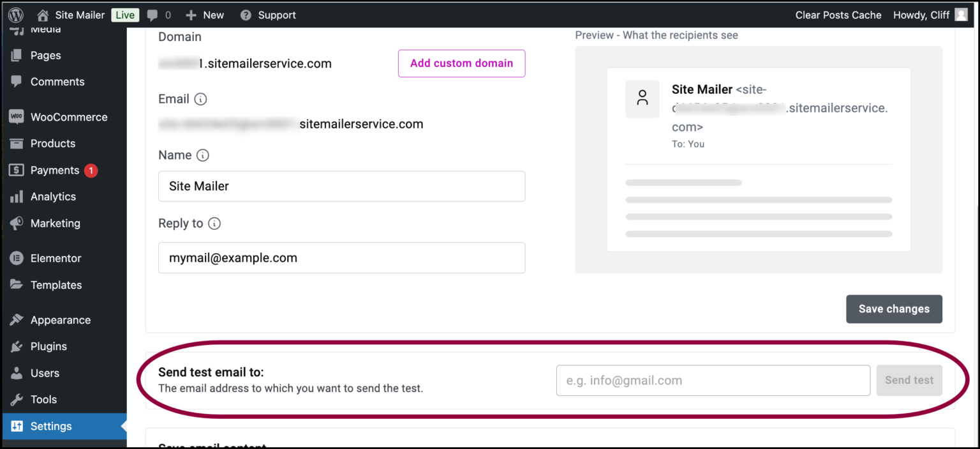Click the WordPress logo icon

coord(16,15)
